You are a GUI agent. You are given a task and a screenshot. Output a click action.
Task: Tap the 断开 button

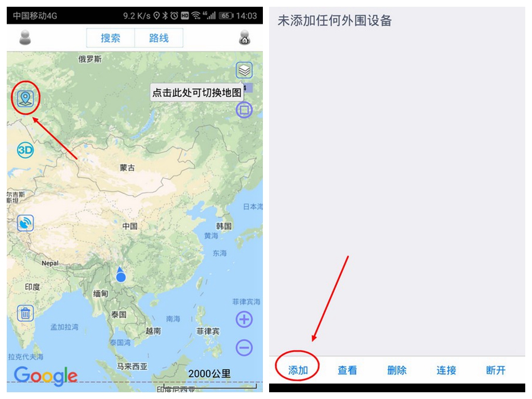pos(496,370)
